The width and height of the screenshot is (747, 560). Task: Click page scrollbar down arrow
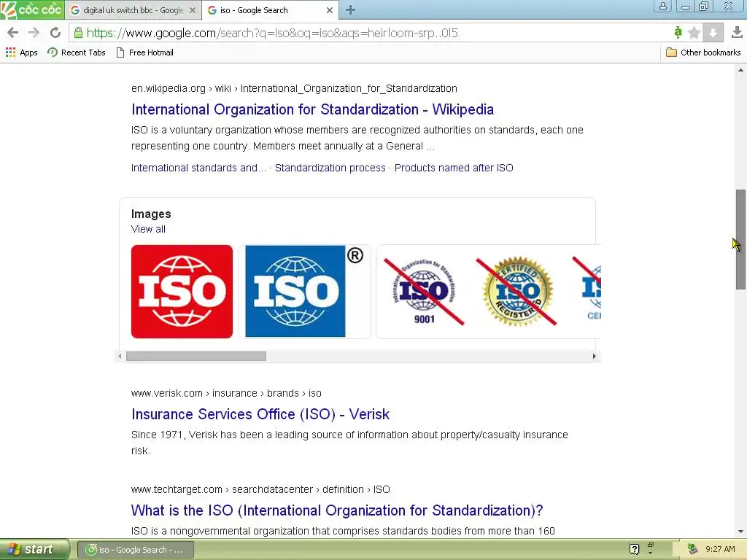[740, 532]
